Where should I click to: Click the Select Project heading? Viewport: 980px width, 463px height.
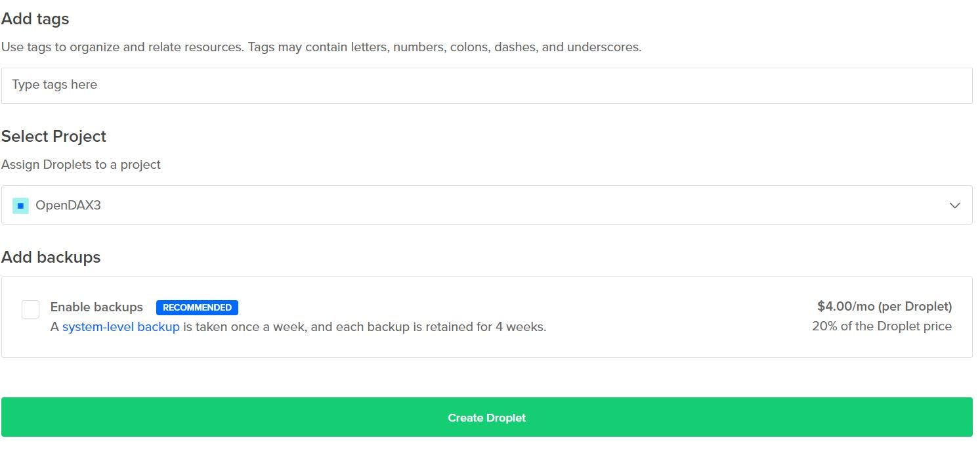54,137
